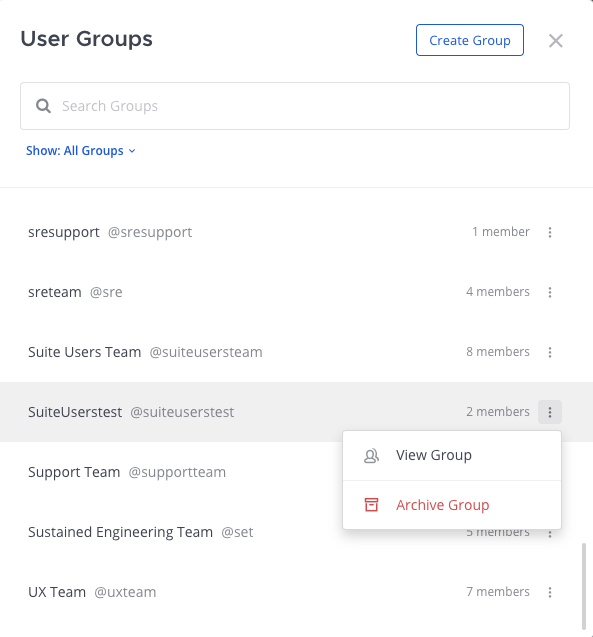The height and width of the screenshot is (637, 593).
Task: Click the 4 members count
Action: coord(498,292)
